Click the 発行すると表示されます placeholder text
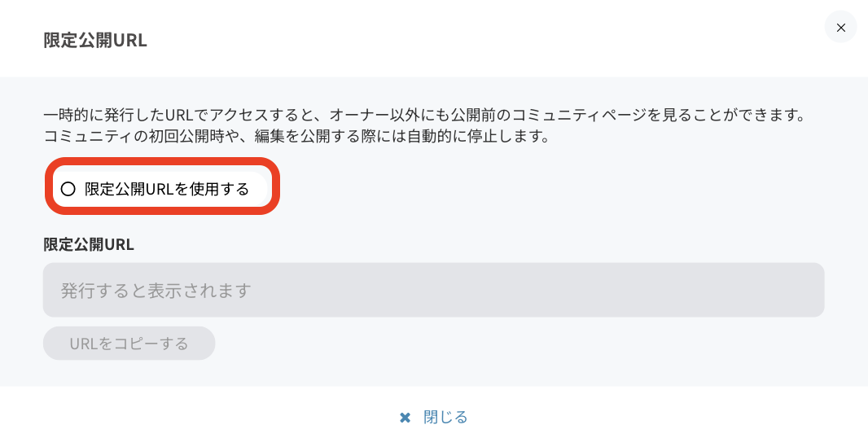The width and height of the screenshot is (868, 438). tap(156, 291)
